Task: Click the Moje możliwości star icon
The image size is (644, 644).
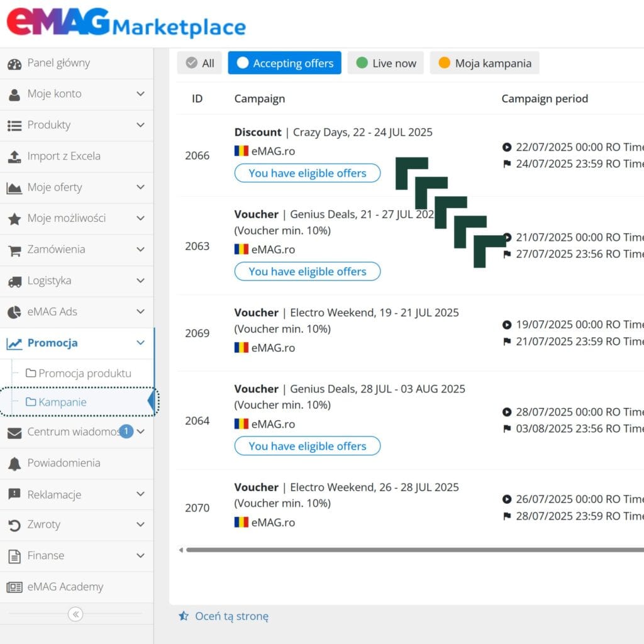Action: (x=14, y=219)
